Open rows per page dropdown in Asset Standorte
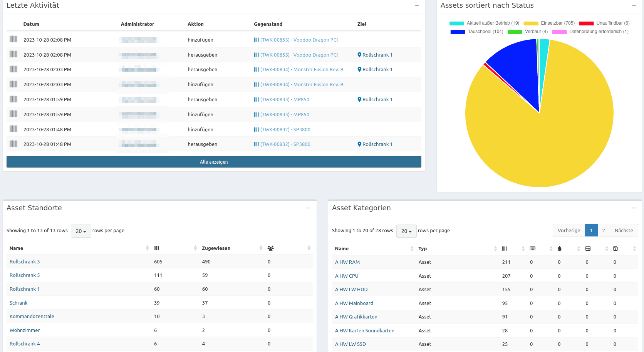644x352 pixels. point(81,231)
